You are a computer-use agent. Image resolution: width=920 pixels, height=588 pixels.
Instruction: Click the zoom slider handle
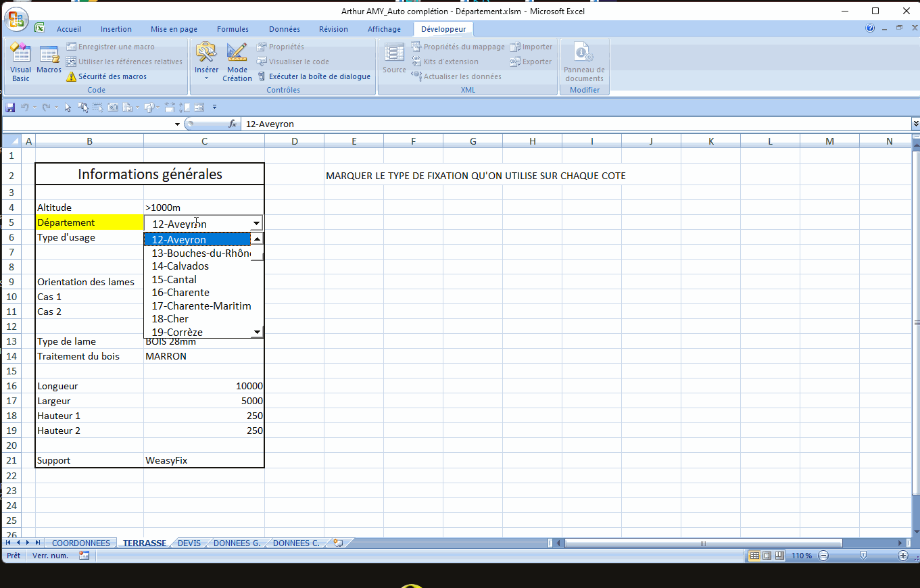coord(863,556)
